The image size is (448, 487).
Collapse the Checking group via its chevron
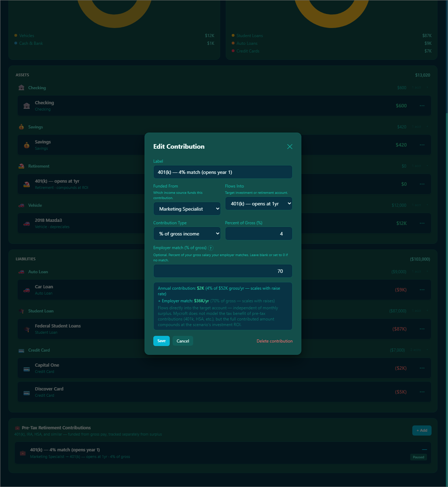click(x=427, y=87)
